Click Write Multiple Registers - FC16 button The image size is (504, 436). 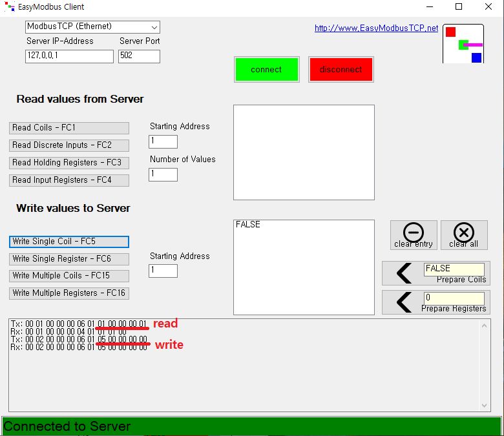click(69, 293)
